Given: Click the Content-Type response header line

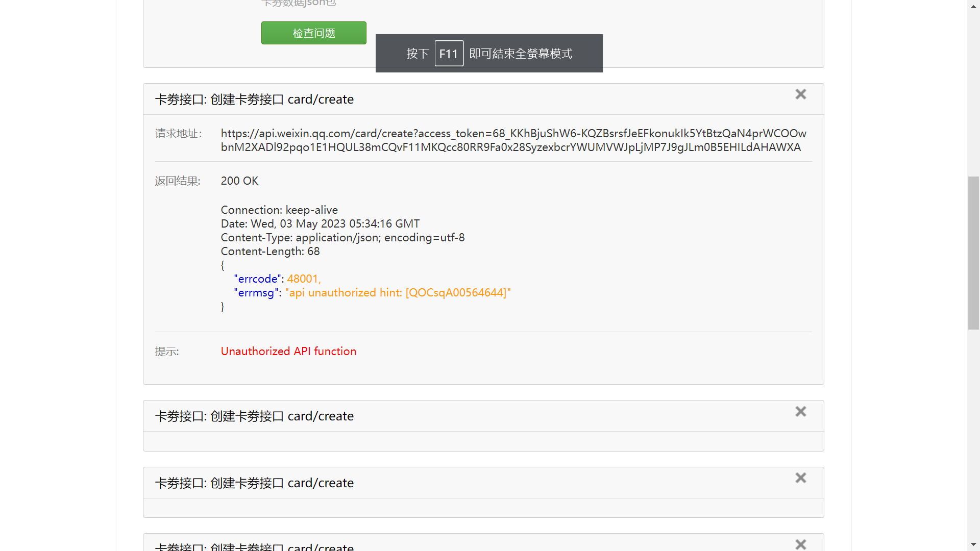Looking at the screenshot, I should [x=342, y=238].
